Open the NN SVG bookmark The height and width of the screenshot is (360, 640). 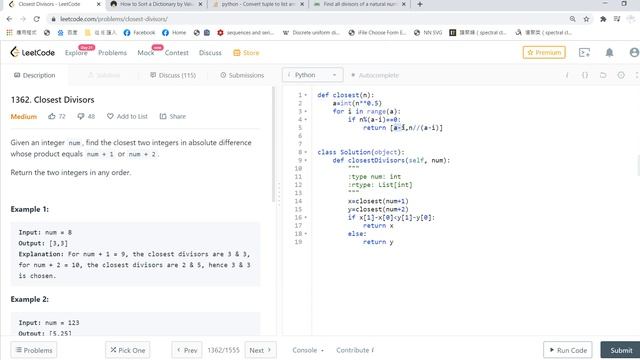428,33
